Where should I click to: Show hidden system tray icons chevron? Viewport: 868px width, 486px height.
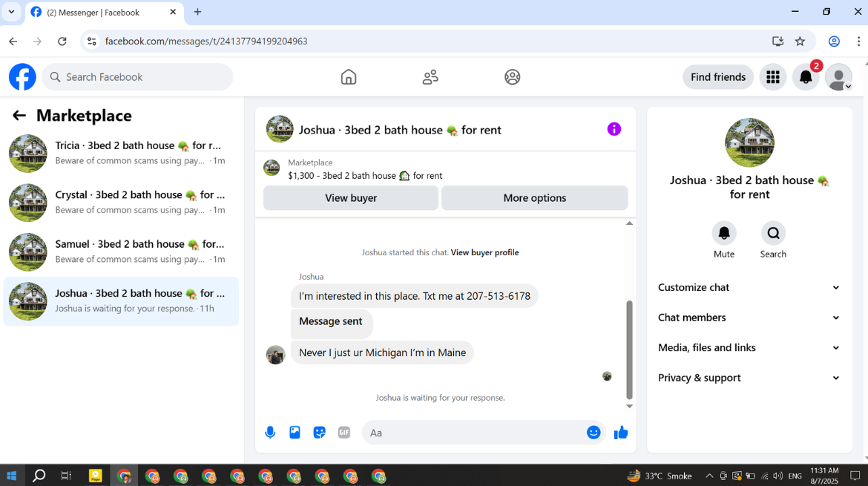click(x=709, y=476)
